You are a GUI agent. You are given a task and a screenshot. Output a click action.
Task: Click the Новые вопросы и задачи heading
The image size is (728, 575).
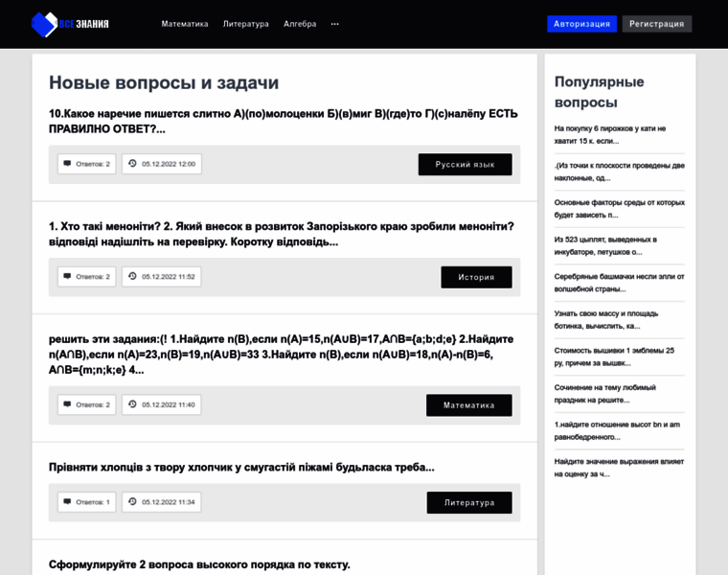point(164,82)
